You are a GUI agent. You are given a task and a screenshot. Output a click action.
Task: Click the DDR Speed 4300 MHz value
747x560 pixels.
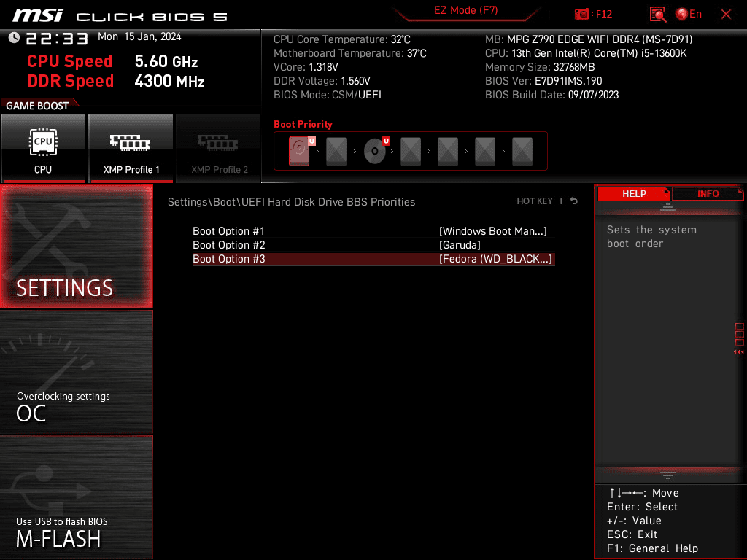coord(169,81)
